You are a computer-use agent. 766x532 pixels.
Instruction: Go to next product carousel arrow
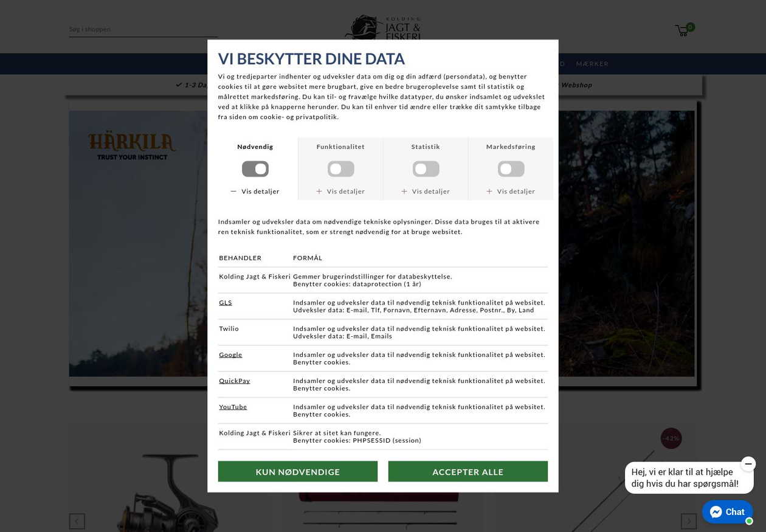tap(689, 521)
